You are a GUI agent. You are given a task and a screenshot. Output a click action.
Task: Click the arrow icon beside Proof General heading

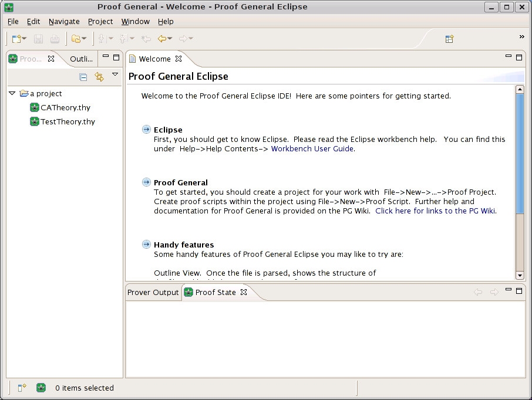point(146,182)
